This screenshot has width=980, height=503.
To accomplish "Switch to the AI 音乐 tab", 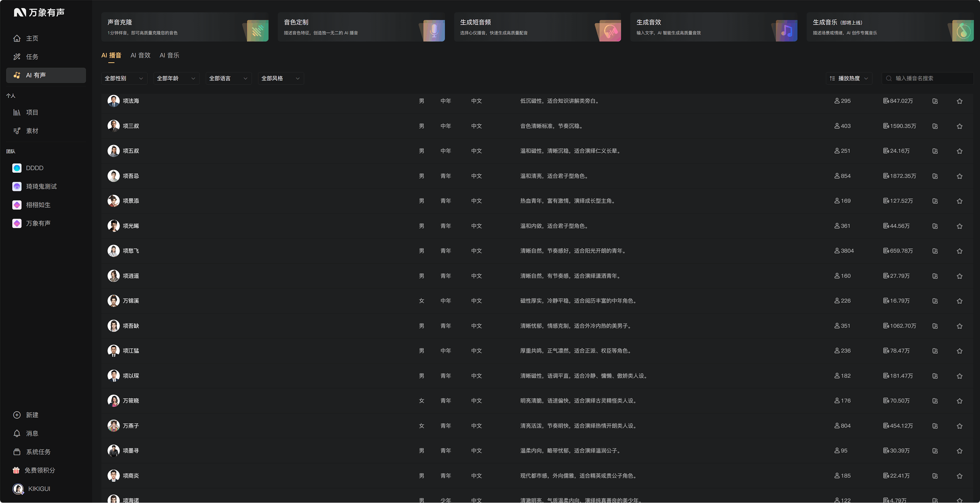I will click(169, 56).
